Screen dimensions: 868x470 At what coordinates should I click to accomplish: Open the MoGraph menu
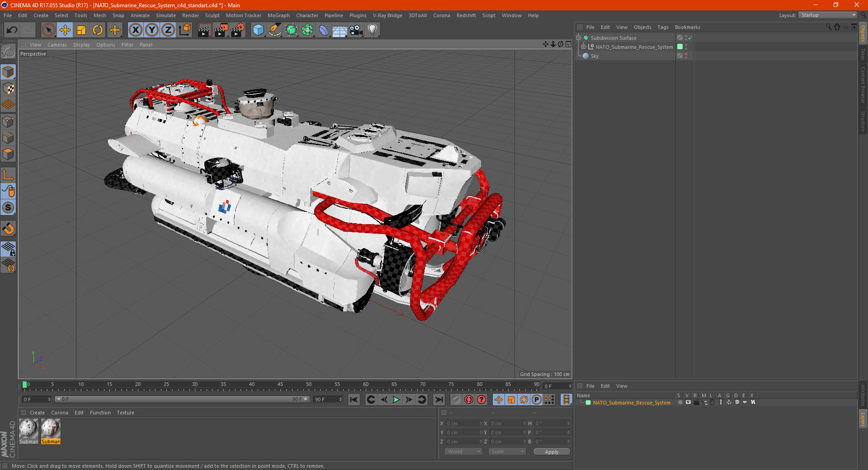(278, 15)
